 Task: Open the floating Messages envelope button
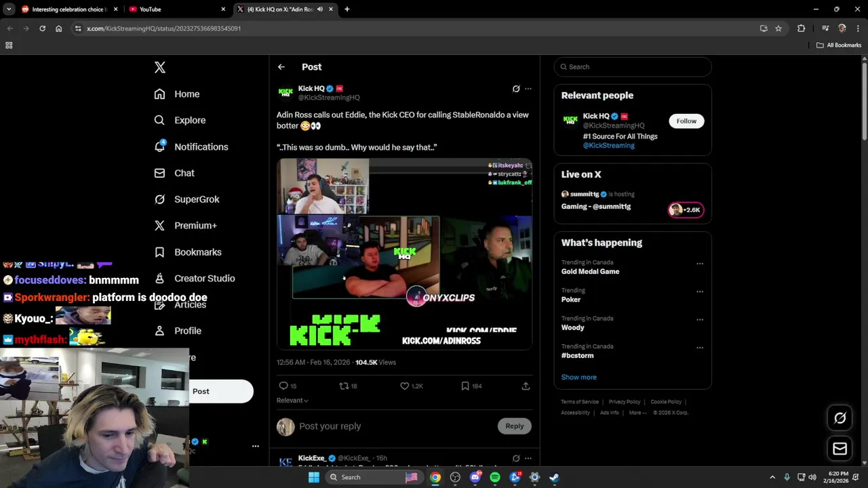(x=840, y=449)
